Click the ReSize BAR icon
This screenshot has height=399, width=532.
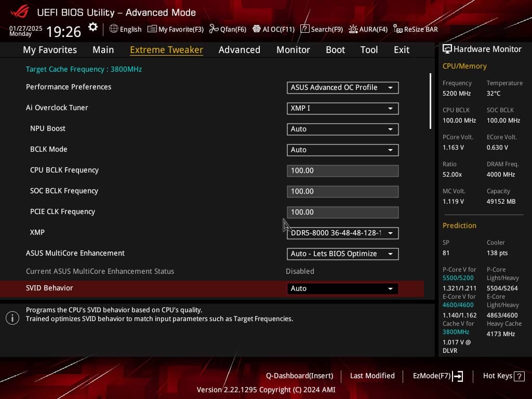click(397, 29)
